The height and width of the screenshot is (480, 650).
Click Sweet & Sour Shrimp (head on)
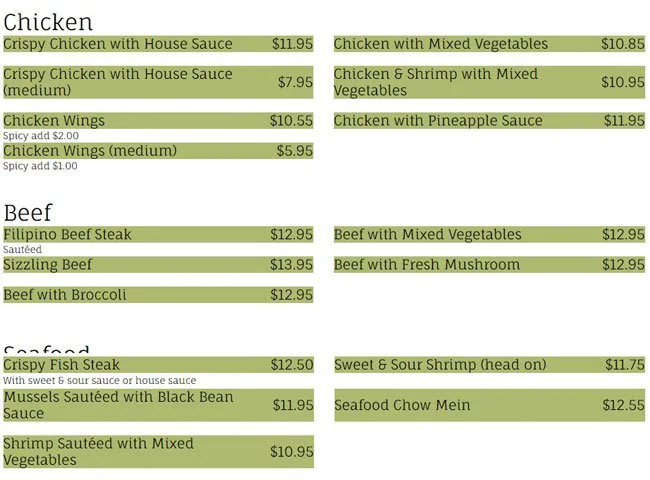[x=489, y=365]
